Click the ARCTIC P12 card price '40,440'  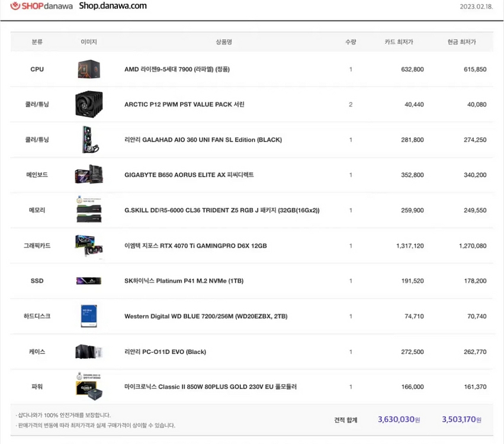pyautogui.click(x=414, y=104)
